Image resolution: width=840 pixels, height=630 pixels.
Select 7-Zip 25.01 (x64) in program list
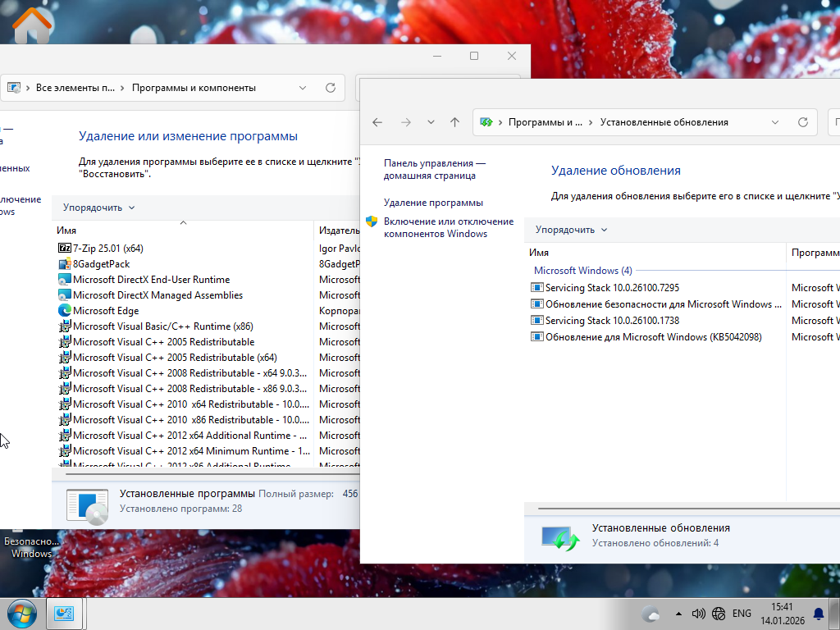107,248
